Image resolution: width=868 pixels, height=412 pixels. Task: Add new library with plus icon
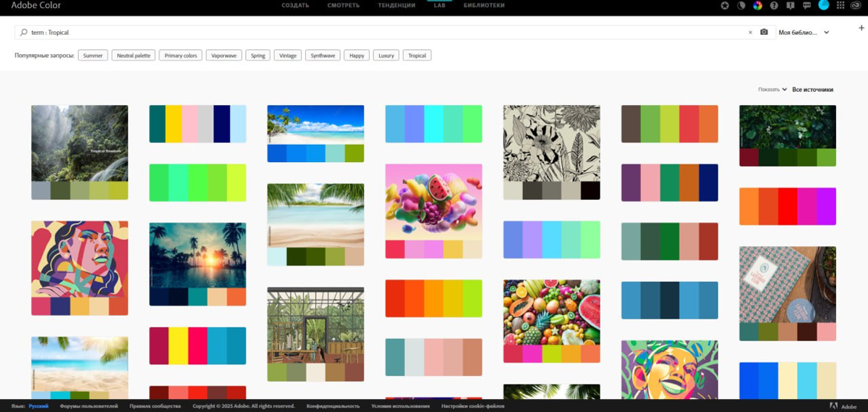861,28
